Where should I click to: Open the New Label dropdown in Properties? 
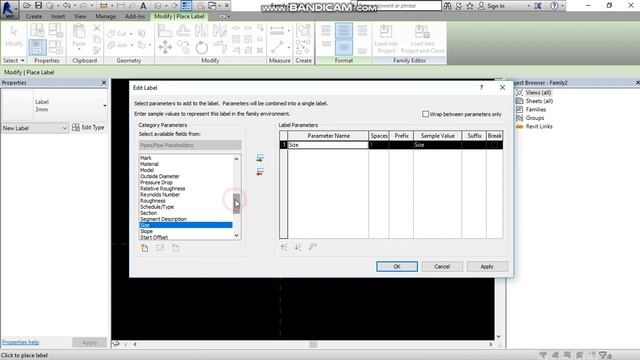[x=35, y=128]
